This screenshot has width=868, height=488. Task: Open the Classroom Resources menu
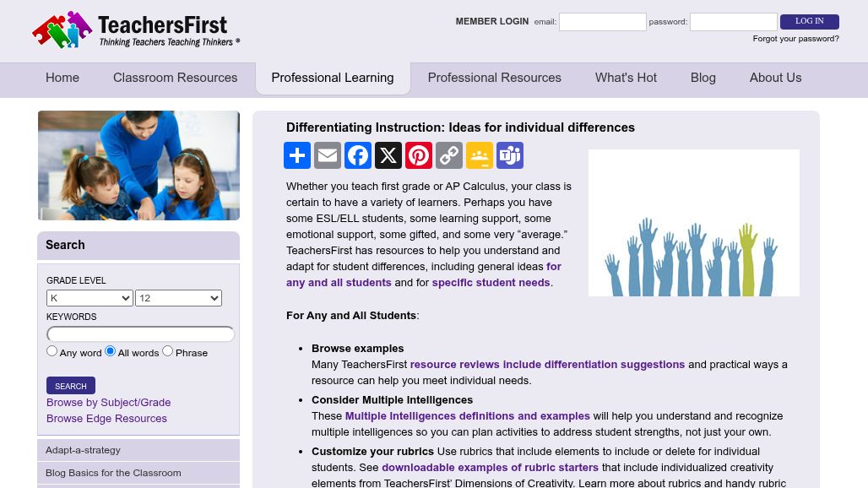tap(175, 78)
